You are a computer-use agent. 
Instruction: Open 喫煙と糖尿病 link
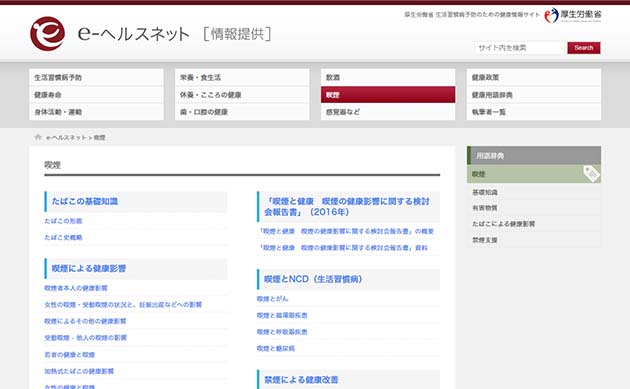pos(276,348)
